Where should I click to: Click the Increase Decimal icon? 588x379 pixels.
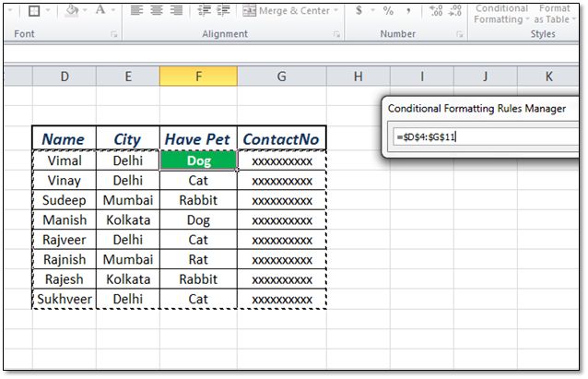click(x=436, y=10)
